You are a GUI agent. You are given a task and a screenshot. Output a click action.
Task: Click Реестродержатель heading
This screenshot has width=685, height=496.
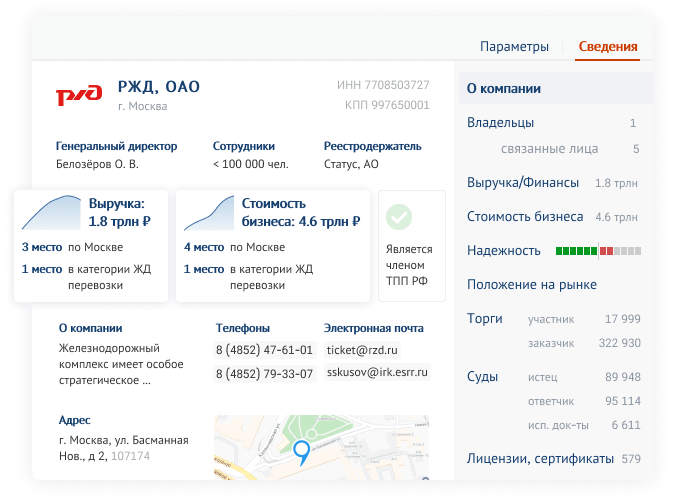click(373, 146)
